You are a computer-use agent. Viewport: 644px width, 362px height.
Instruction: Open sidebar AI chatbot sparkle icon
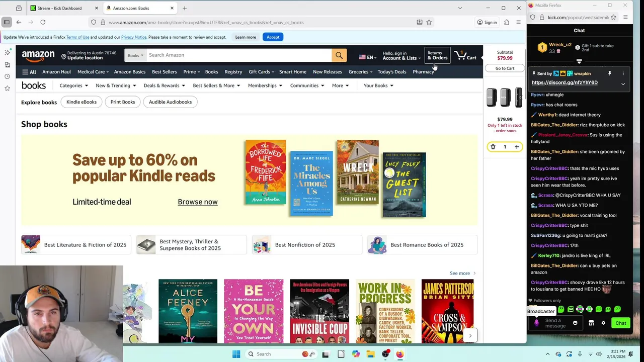click(x=7, y=52)
